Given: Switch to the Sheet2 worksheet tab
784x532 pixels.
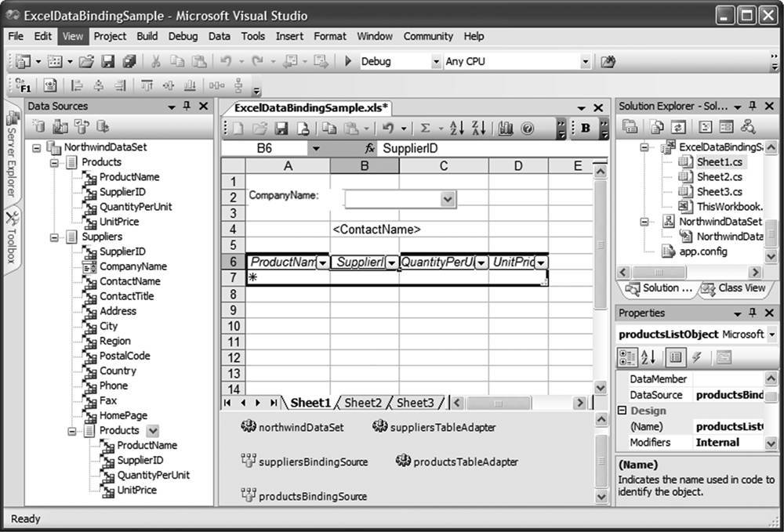Looking at the screenshot, I should (363, 403).
